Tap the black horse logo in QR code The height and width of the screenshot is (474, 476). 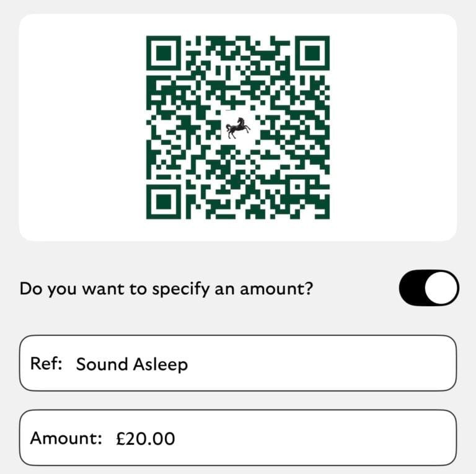click(238, 128)
